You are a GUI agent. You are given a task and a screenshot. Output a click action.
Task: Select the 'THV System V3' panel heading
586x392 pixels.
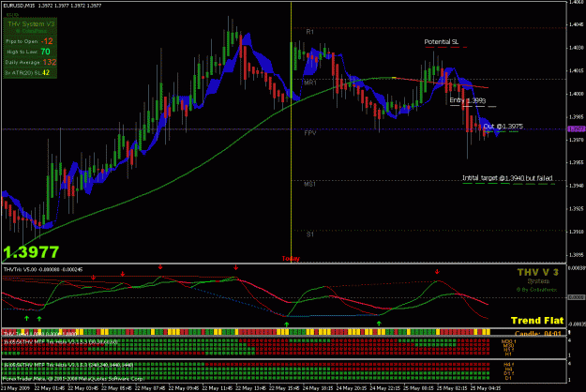click(x=31, y=24)
